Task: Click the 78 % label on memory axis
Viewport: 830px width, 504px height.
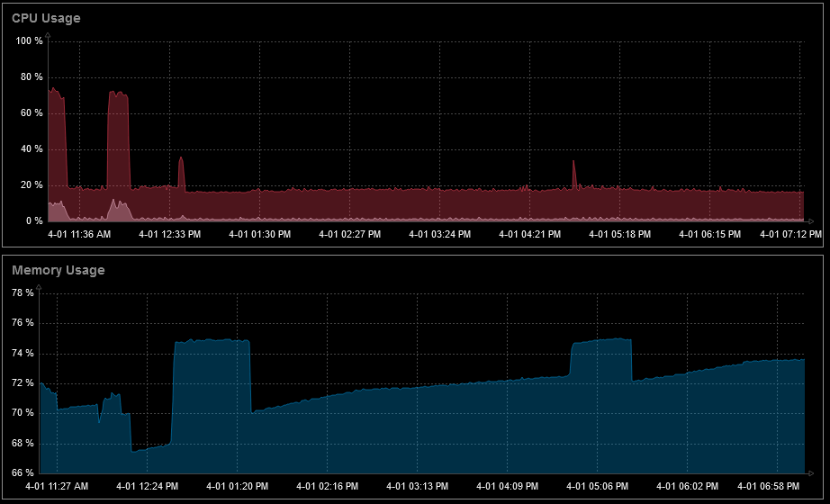Action: click(23, 292)
